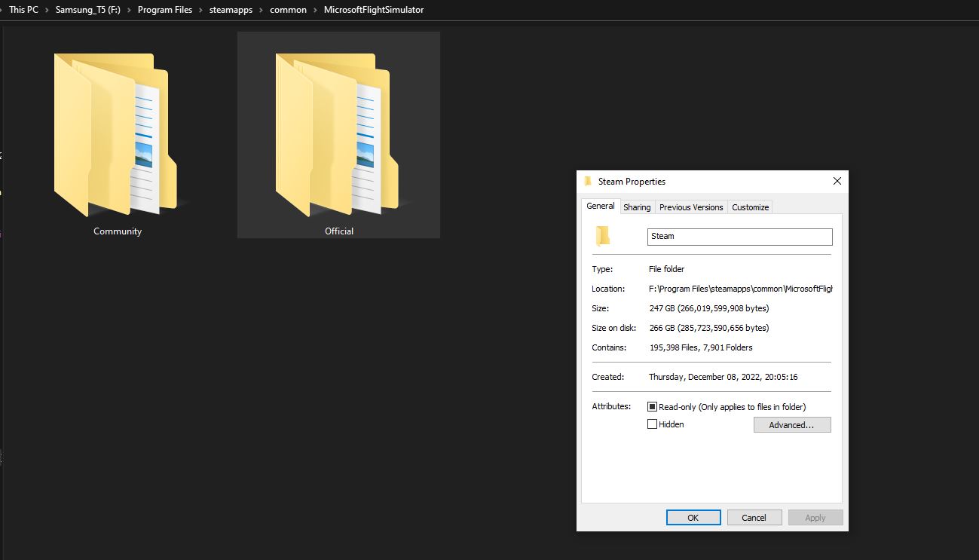Screen dimensions: 979x560
Task: Click the Size value 247 GB
Action: point(708,308)
